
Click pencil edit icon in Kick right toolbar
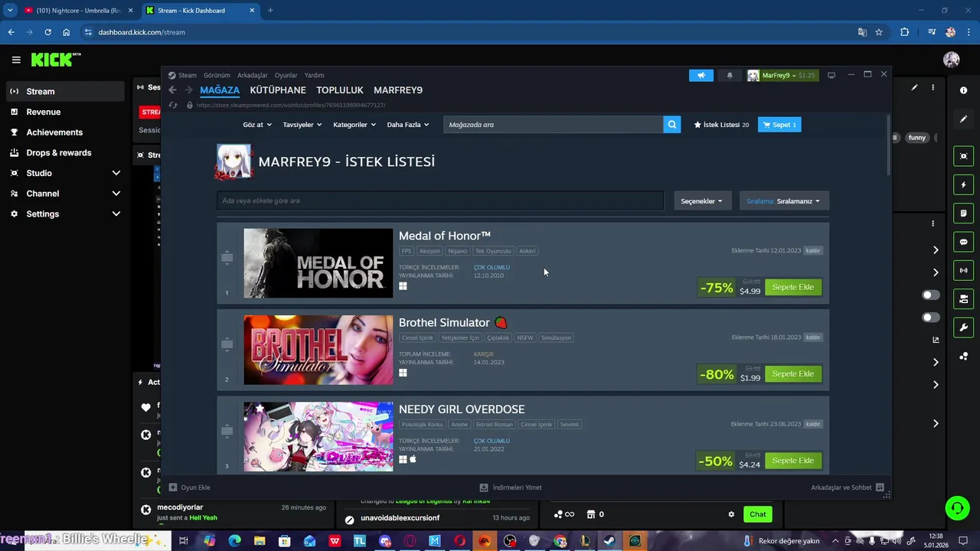click(x=963, y=119)
